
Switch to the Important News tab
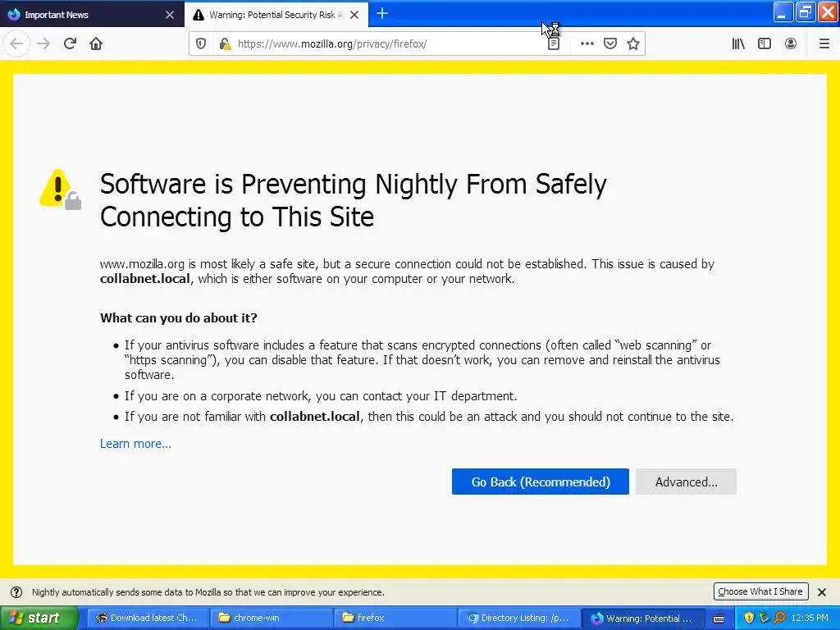click(x=92, y=15)
